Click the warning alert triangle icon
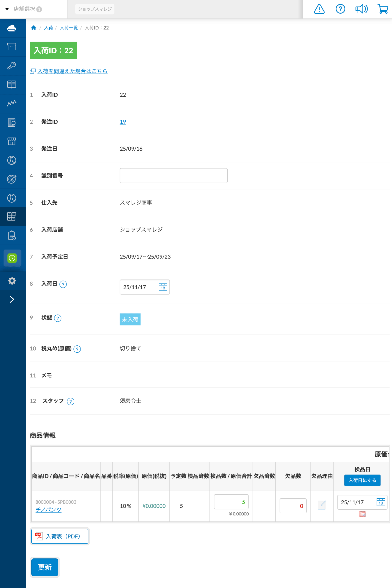The height and width of the screenshot is (588, 392). pos(319,9)
